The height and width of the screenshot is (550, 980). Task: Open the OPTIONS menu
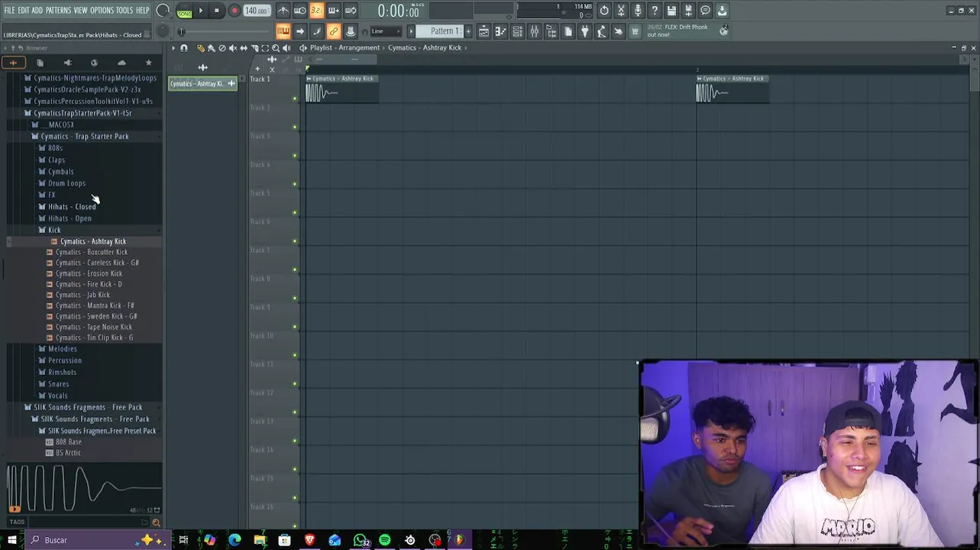(x=102, y=10)
